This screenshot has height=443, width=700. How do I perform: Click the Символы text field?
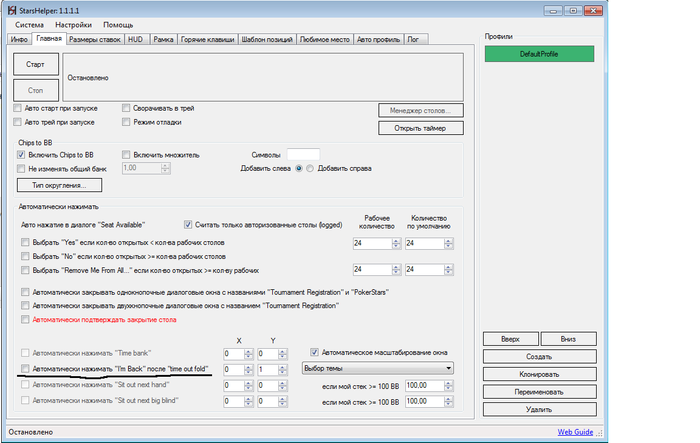click(x=303, y=155)
